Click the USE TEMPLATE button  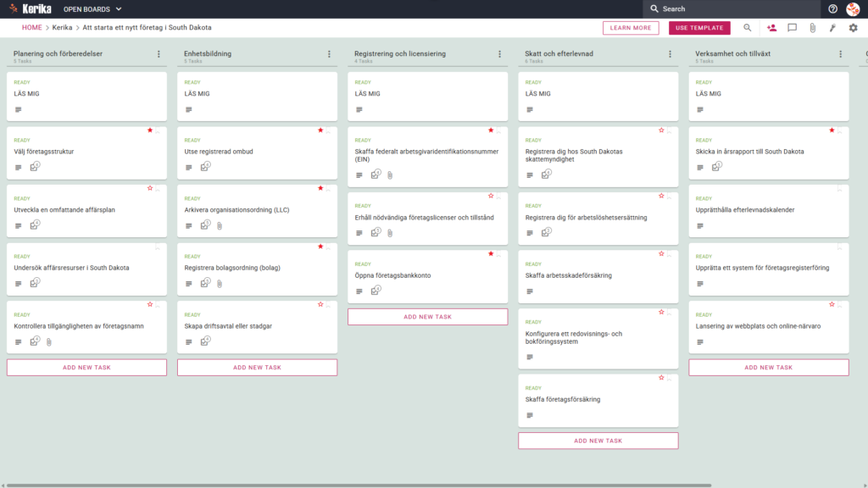coord(699,28)
